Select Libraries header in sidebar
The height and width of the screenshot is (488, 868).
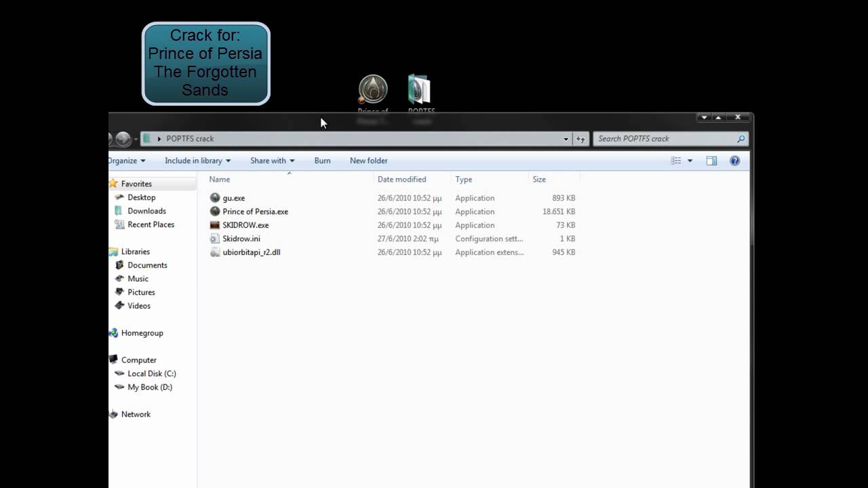(x=135, y=251)
